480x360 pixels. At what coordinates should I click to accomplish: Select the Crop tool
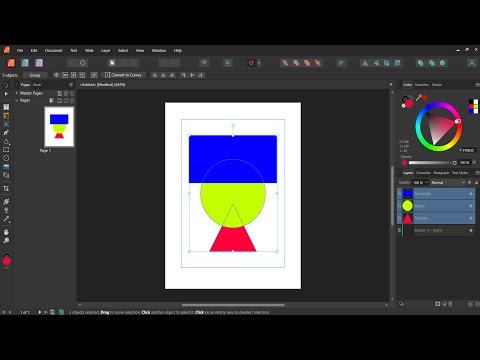click(6, 188)
